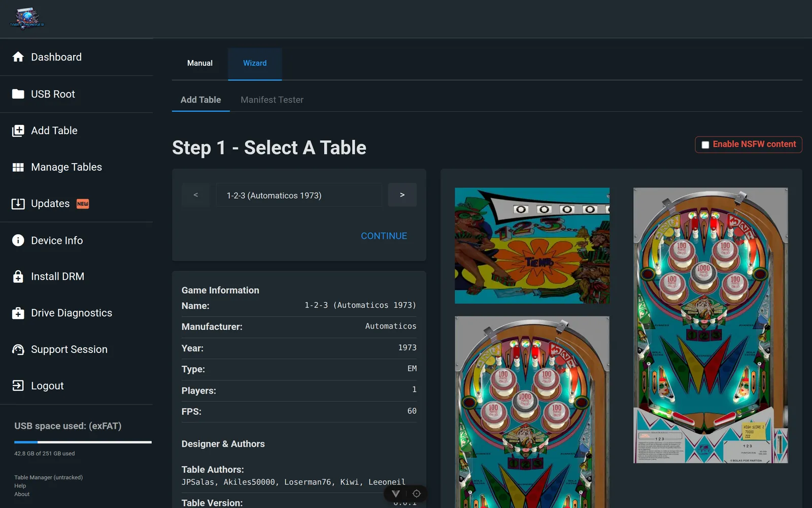Image resolution: width=812 pixels, height=508 pixels.
Task: Click the Install DRM lock icon
Action: coord(18,276)
